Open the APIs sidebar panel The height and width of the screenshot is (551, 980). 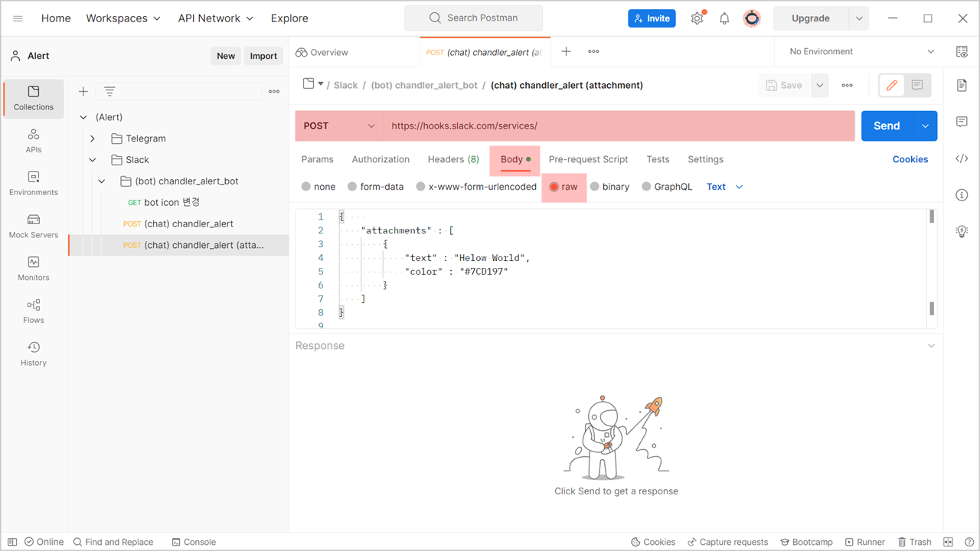click(x=34, y=142)
